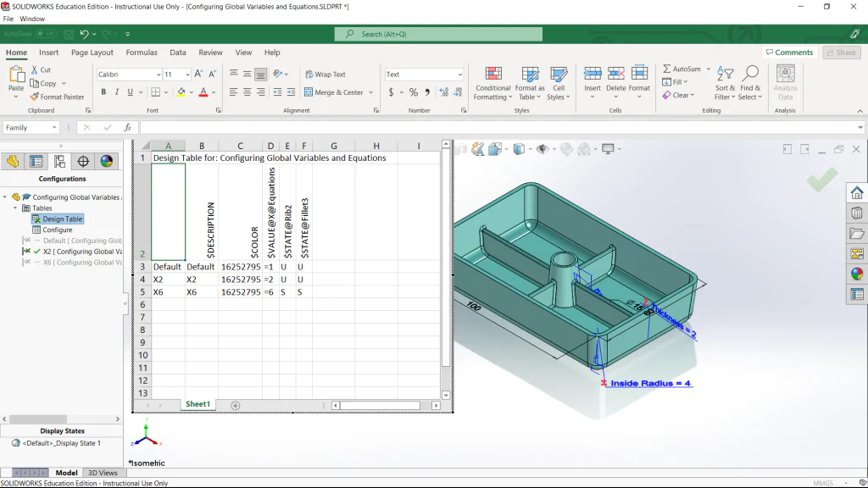Open the ConfigurationManager tab icon
Viewport: 868px width, 488px height.
pyautogui.click(x=60, y=161)
